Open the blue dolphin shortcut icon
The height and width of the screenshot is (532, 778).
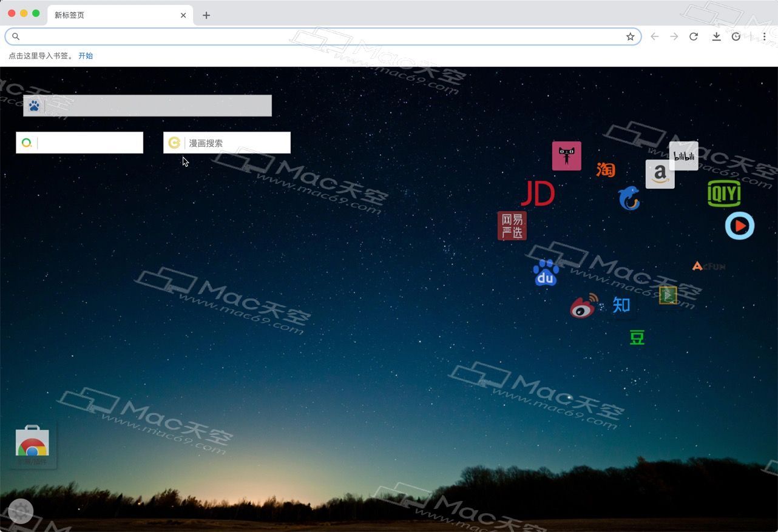pos(629,198)
